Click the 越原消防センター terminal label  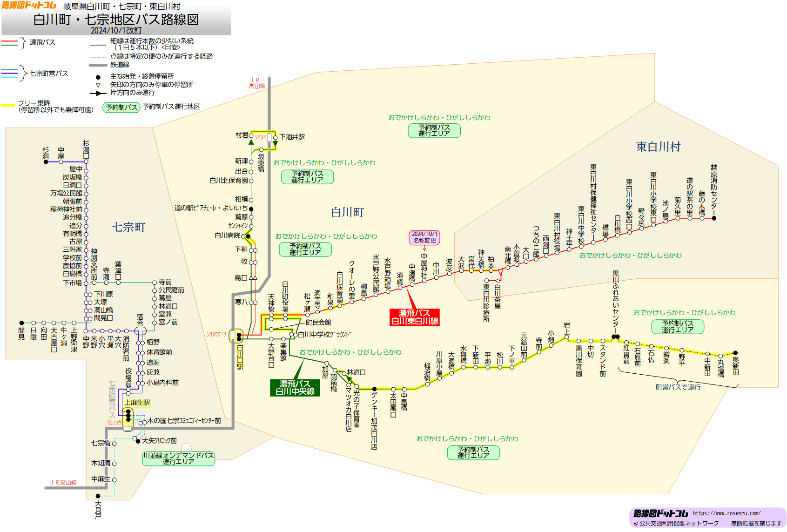pyautogui.click(x=714, y=189)
